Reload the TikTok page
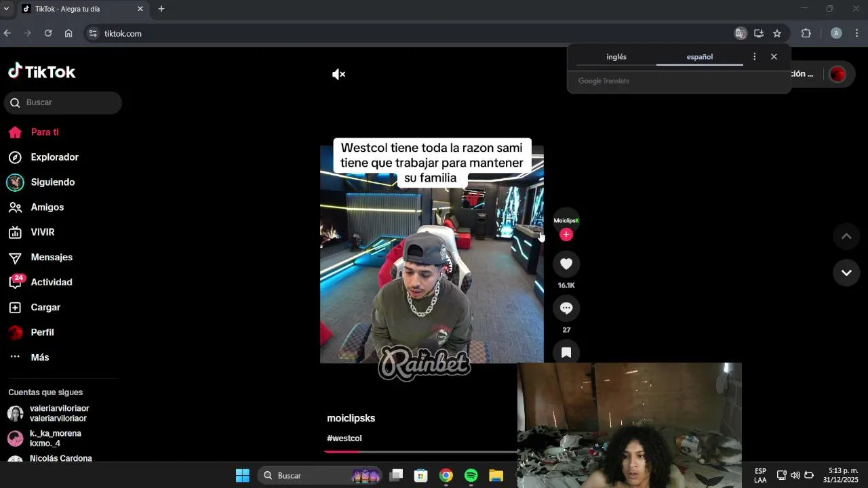The image size is (868, 488). [48, 33]
